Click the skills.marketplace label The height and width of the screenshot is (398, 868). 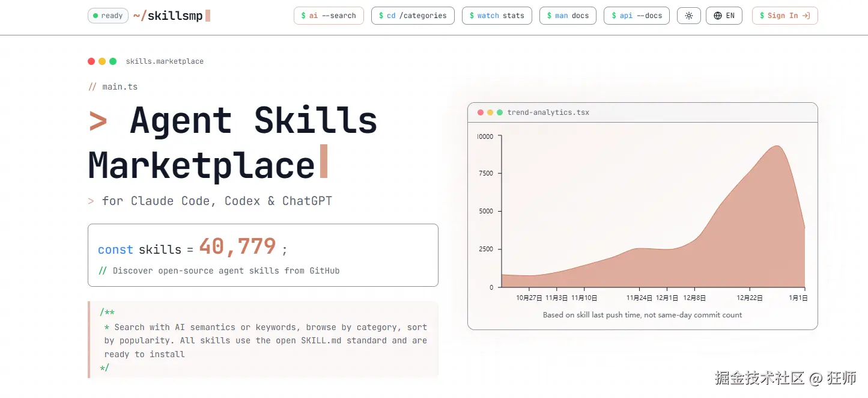point(165,61)
